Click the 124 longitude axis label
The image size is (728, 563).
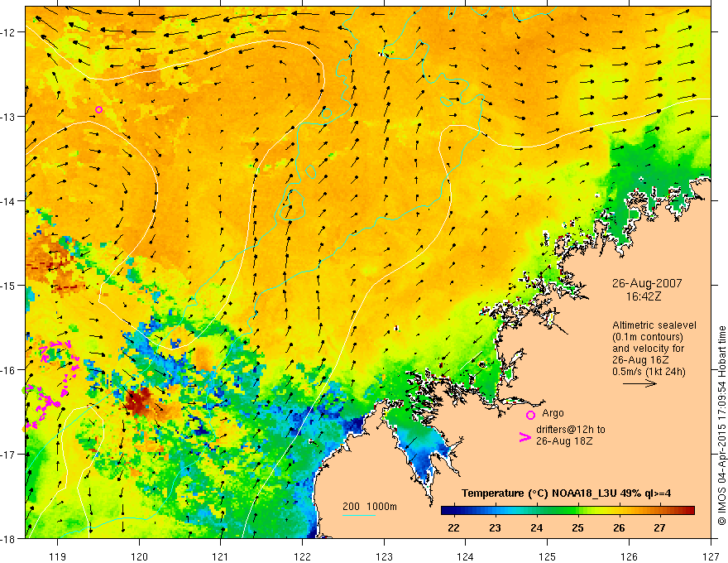tap(466, 556)
